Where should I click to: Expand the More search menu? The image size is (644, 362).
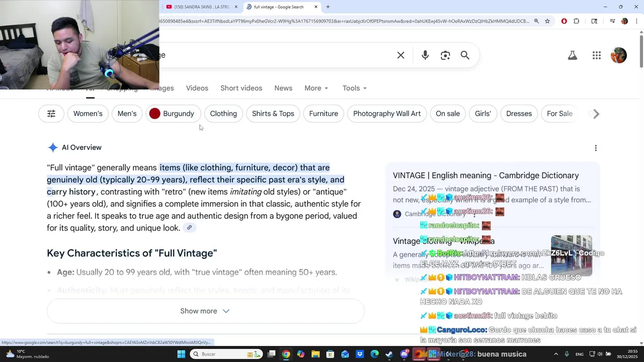click(x=316, y=88)
